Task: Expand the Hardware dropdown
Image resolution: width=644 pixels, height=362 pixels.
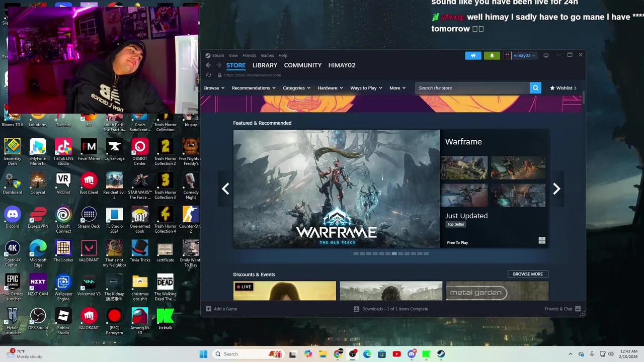Action: pyautogui.click(x=330, y=88)
